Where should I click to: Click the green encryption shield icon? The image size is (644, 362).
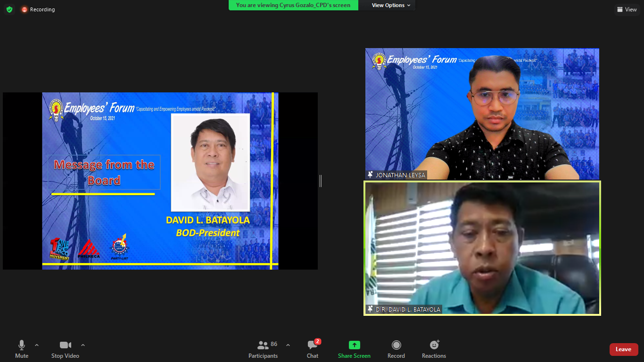pyautogui.click(x=9, y=9)
